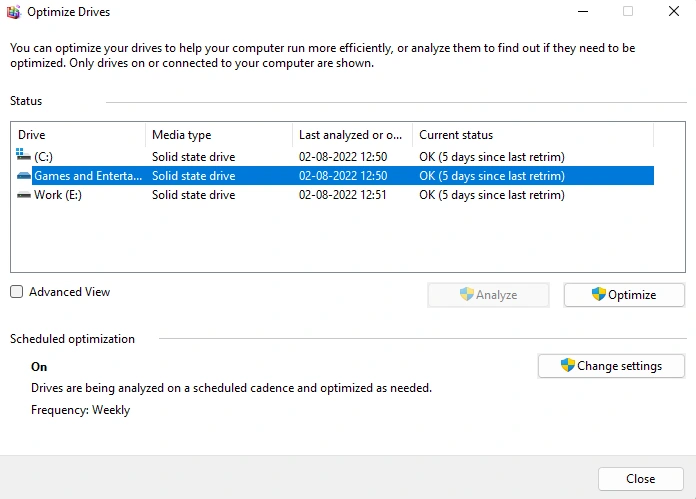Sort by the Media type column header

tap(219, 135)
